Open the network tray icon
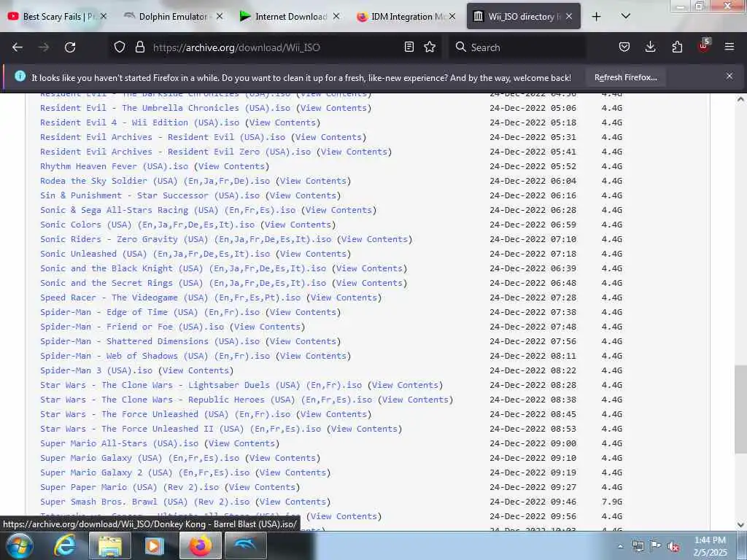Viewport: 747px width, 560px height. pos(638,546)
